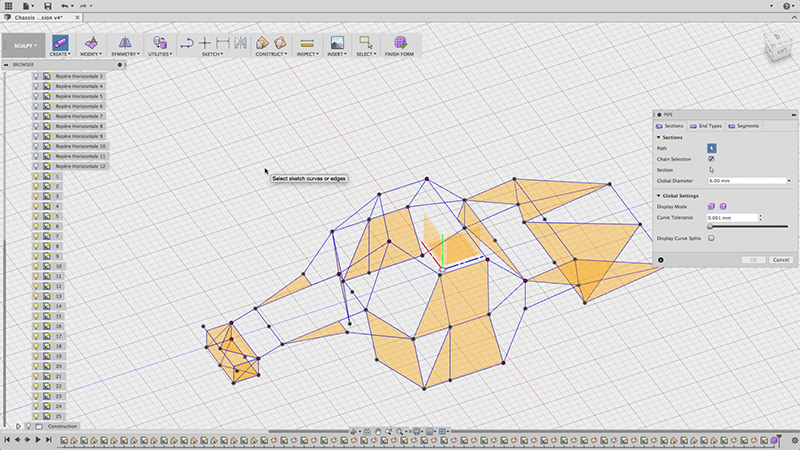Screen dimensions: 800x450
Task: Click the Curve Tolerance slider handle
Action: click(x=710, y=227)
